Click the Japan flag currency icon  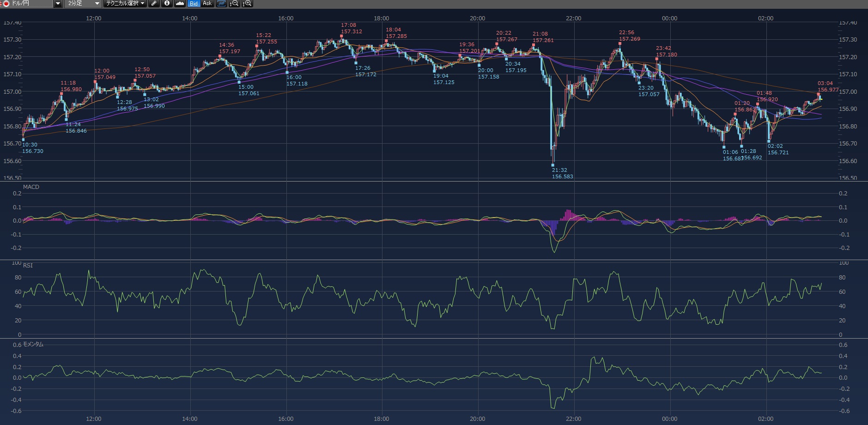tap(6, 4)
